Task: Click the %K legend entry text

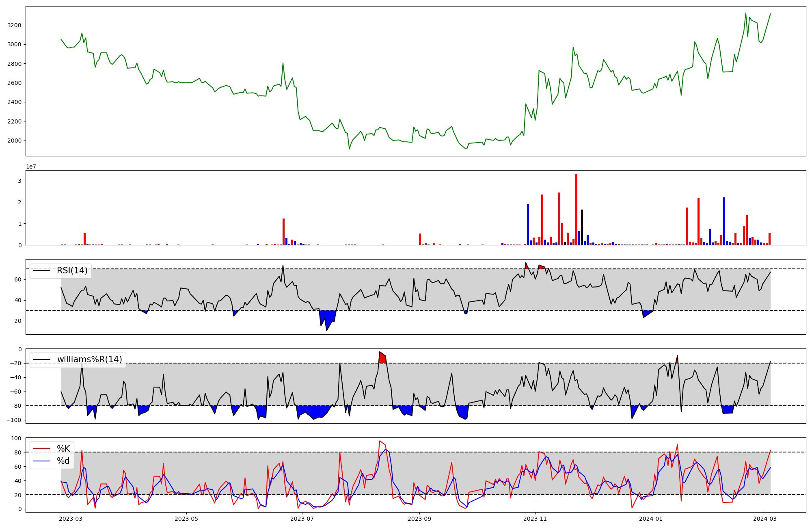Action: pyautogui.click(x=63, y=449)
